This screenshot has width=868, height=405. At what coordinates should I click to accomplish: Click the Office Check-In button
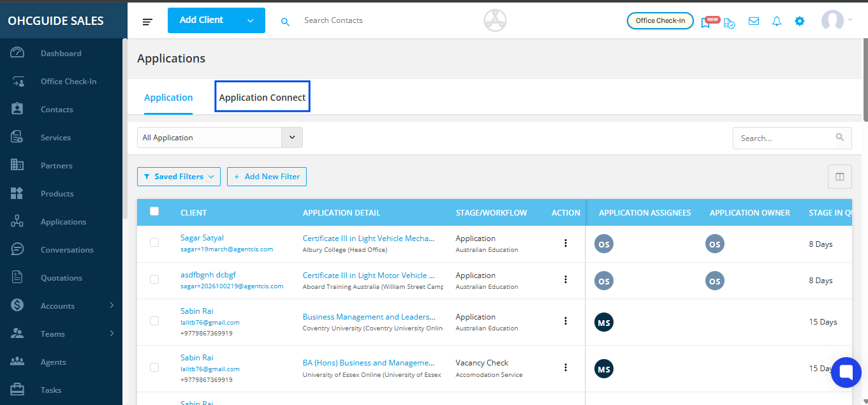(660, 21)
